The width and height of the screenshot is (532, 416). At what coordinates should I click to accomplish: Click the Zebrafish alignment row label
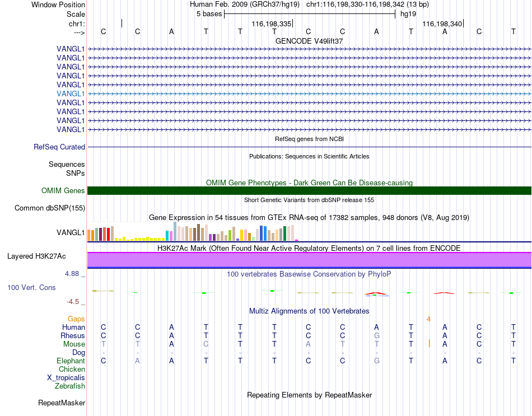(70, 386)
